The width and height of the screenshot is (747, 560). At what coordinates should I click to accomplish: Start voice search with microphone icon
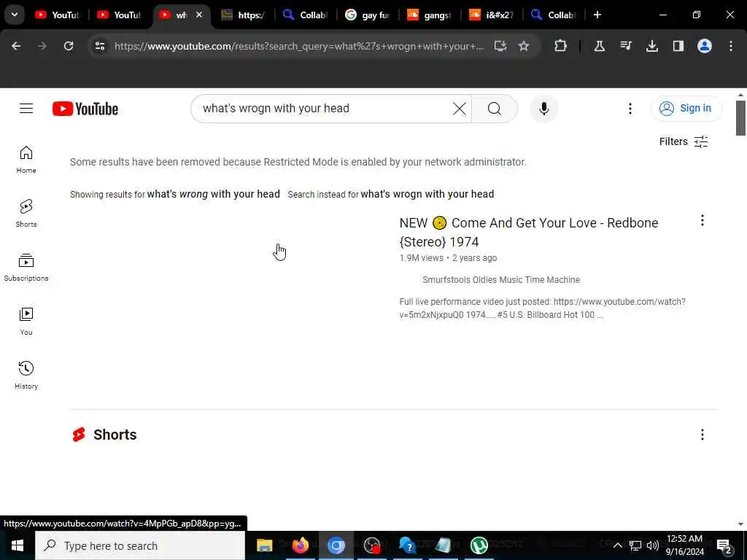click(x=543, y=109)
